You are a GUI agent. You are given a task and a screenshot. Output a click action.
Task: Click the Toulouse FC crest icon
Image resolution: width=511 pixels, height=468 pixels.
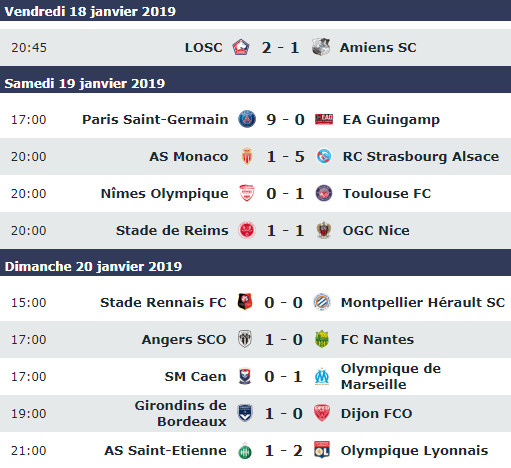(x=324, y=193)
